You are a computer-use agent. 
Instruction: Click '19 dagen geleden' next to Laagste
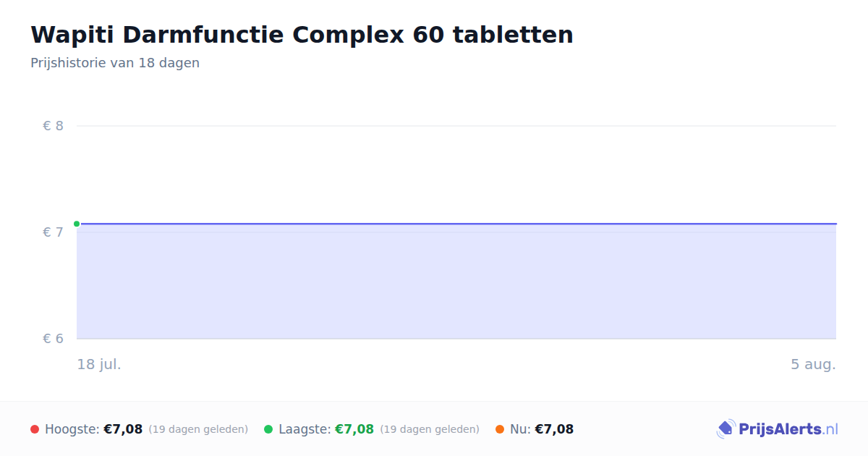[430, 430]
